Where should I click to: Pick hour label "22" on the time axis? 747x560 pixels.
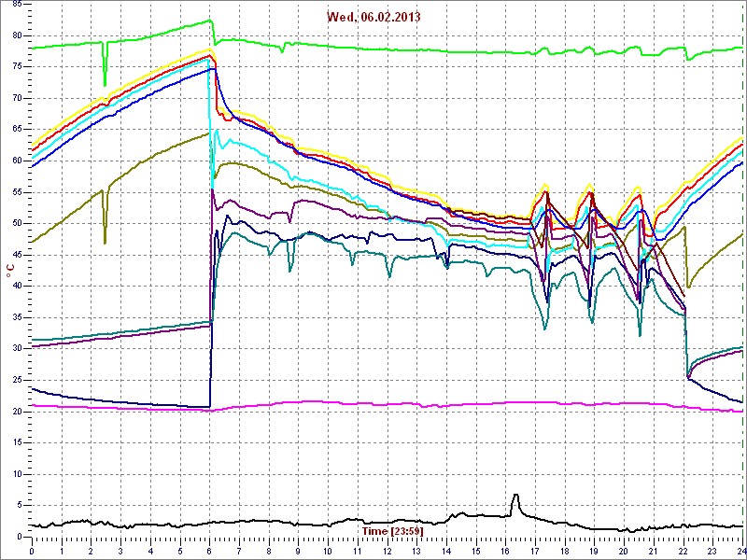[x=684, y=552]
